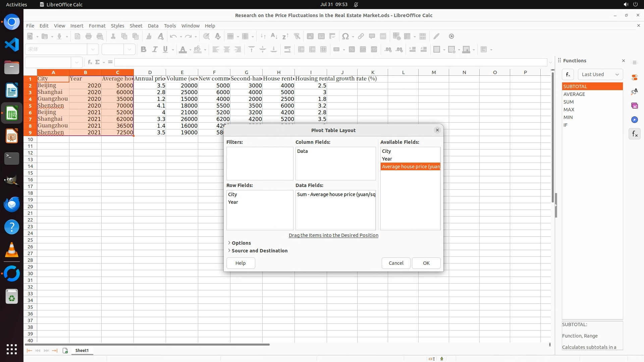
Task: Select SUM in the Functions list
Action: tap(569, 102)
